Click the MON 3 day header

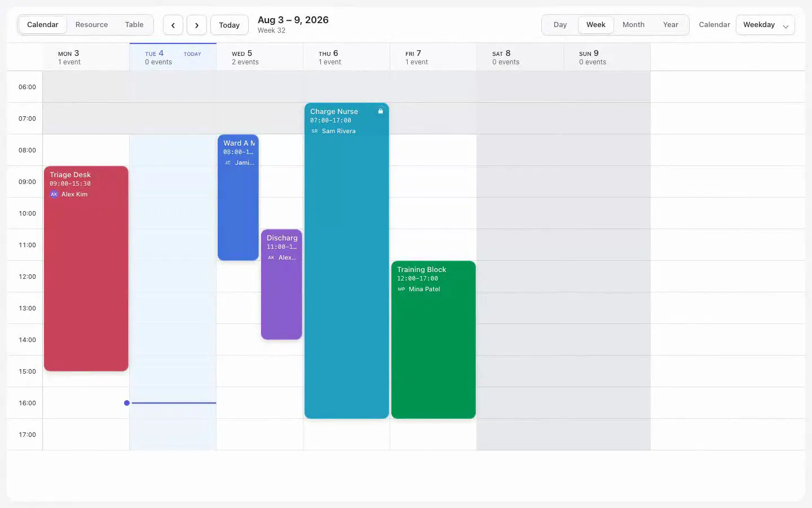[x=86, y=57]
